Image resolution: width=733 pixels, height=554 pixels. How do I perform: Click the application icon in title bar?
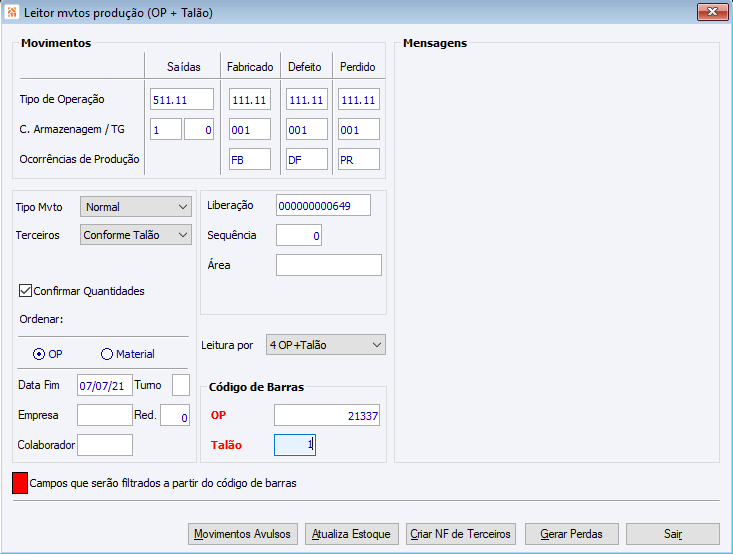tap(12, 13)
